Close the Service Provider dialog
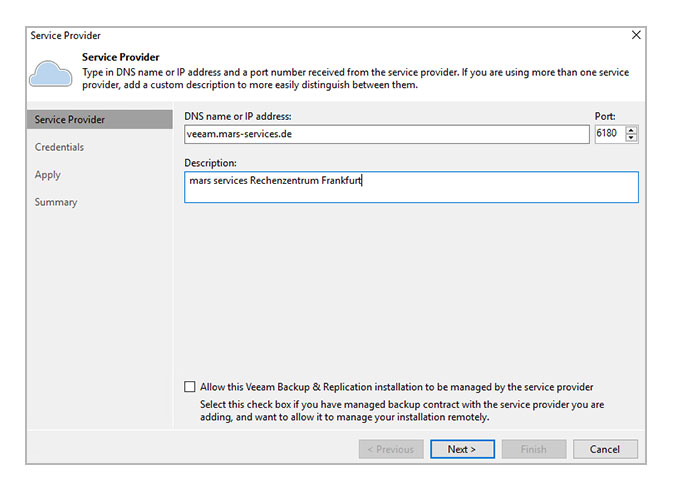The image size is (673, 488). [x=636, y=35]
